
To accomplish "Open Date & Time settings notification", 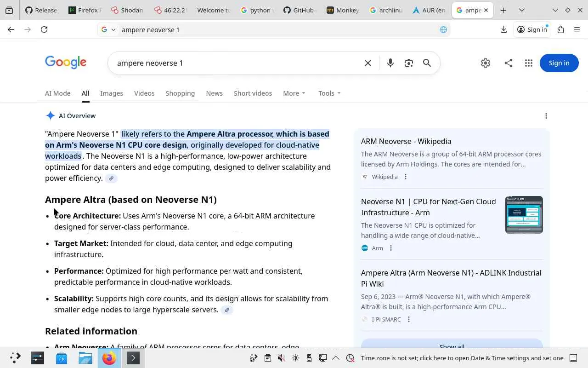I will pos(462,358).
